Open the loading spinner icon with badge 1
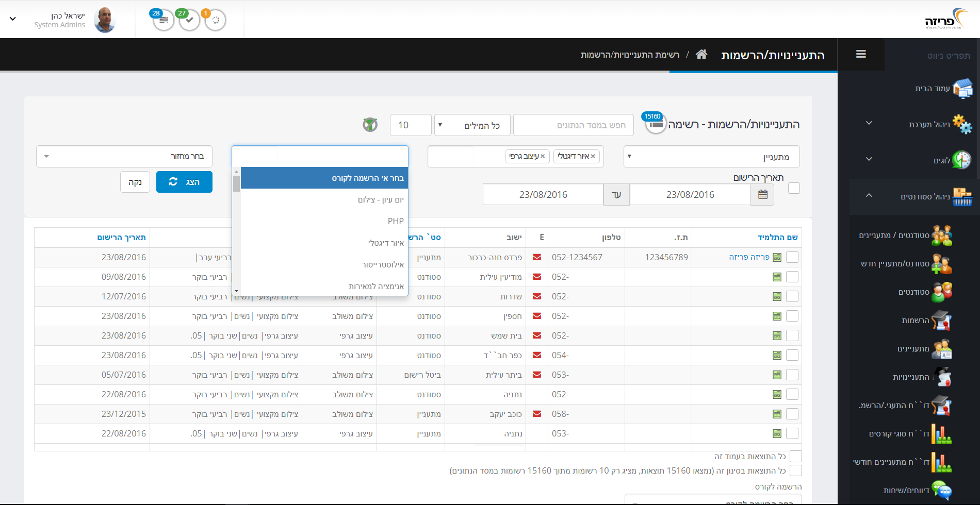This screenshot has width=980, height=505. 215,20
